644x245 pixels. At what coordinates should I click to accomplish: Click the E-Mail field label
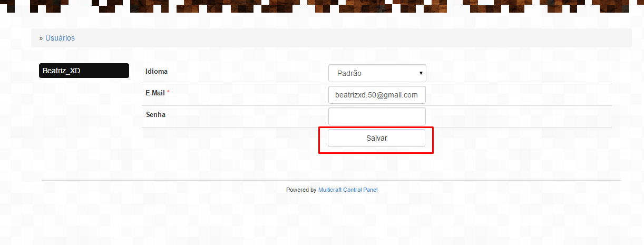[x=155, y=92]
